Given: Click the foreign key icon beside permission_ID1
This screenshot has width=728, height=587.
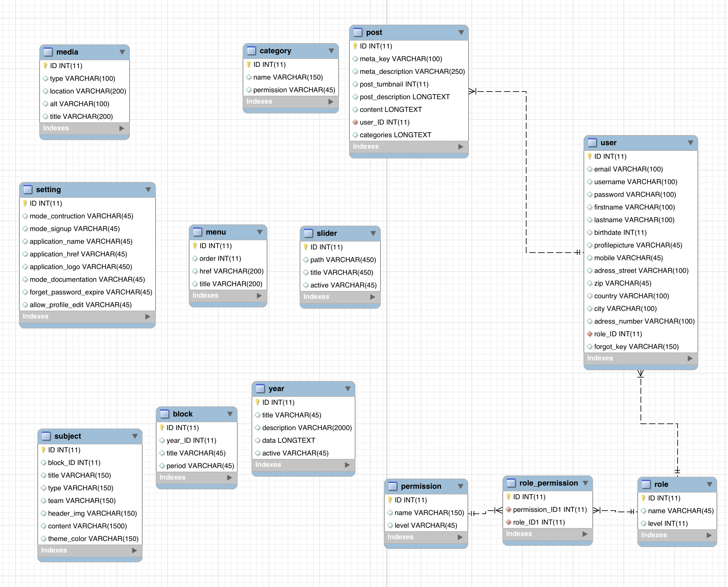Looking at the screenshot, I should 508,509.
